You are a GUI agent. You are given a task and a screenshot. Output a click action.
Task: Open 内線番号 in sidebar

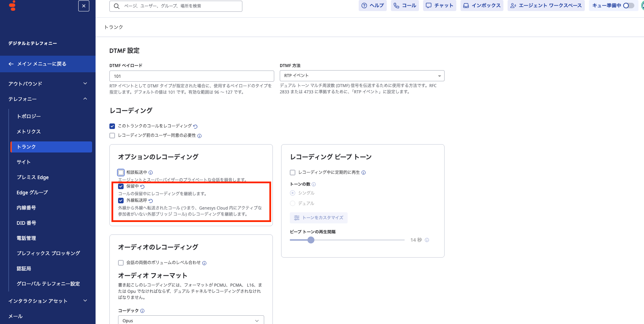pos(26,207)
